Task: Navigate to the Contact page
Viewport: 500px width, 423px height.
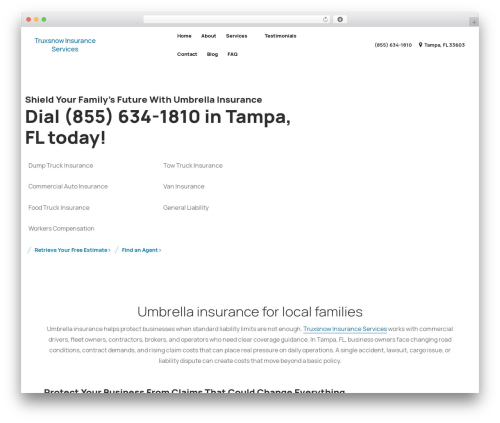Action: point(187,54)
